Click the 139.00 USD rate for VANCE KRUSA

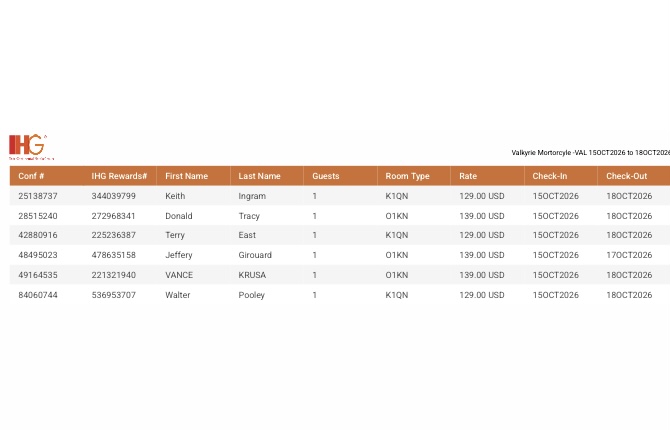(482, 275)
